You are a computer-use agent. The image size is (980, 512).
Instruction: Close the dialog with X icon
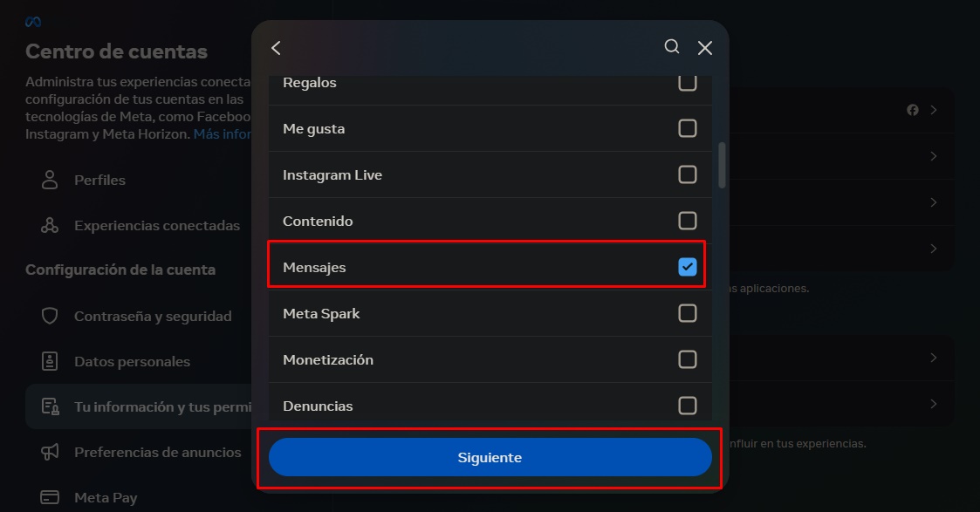705,48
